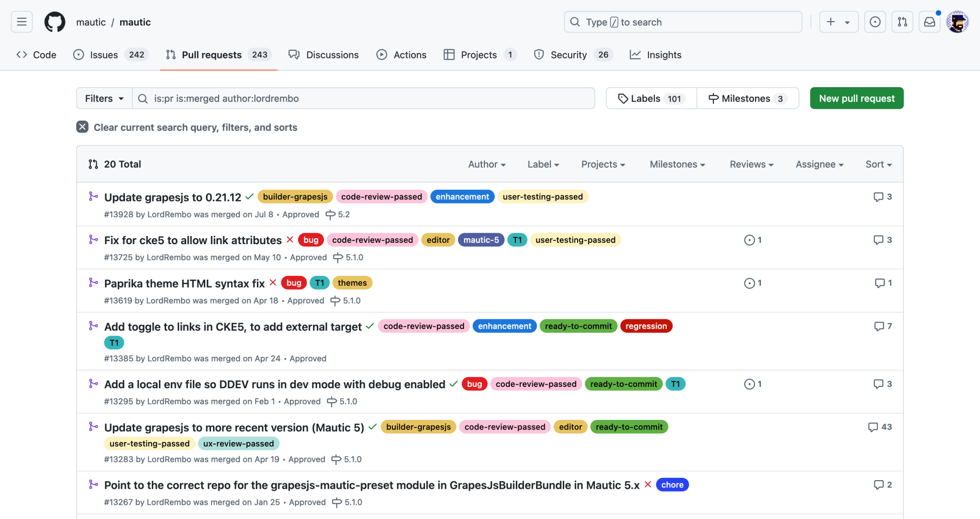Open 'Add toggle to links in CKE5' pull request

[233, 327]
